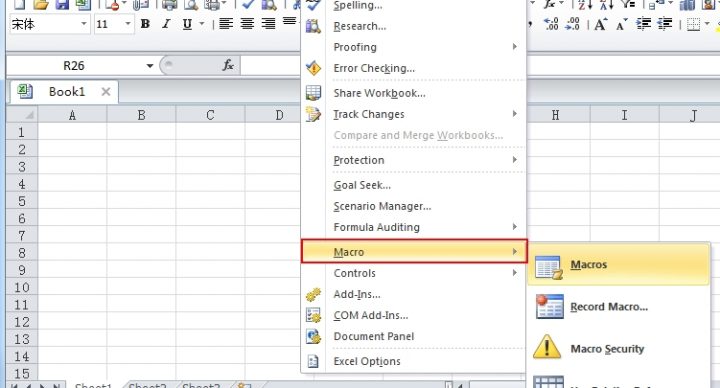Image resolution: width=720 pixels, height=388 pixels.
Task: Select the highlighted Macro menu item
Action: [414, 252]
